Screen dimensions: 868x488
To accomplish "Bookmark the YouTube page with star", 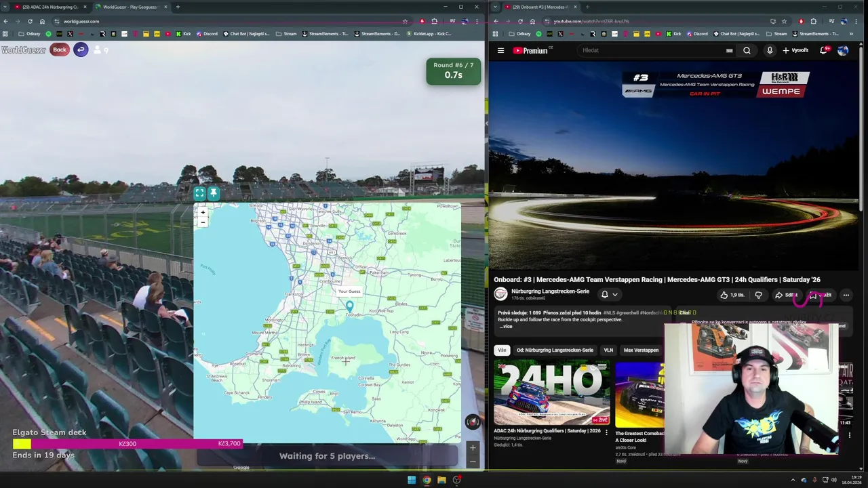I will click(784, 21).
